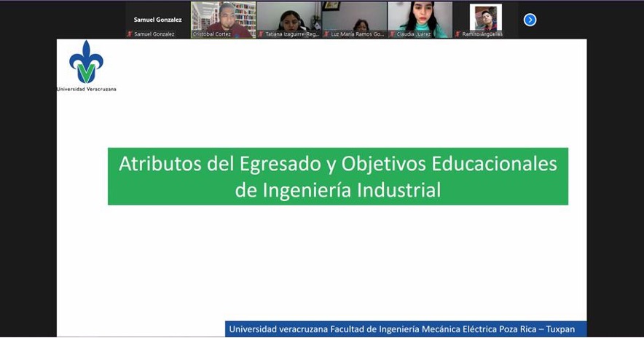Screen dimensions: 644x338
Task: Select Claudia Juarez's video thumbnail
Action: tap(420, 16)
